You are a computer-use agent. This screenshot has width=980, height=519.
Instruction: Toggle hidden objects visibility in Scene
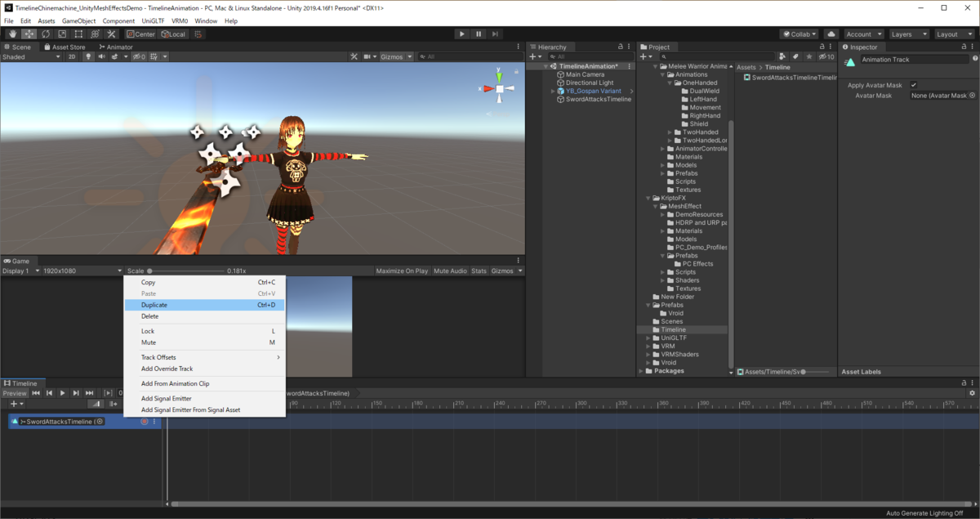(x=139, y=56)
